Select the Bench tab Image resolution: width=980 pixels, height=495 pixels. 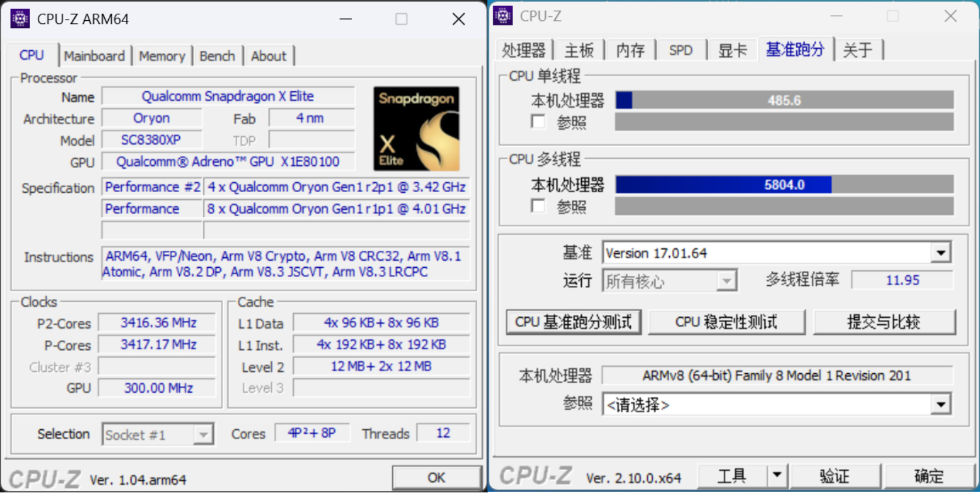point(217,56)
